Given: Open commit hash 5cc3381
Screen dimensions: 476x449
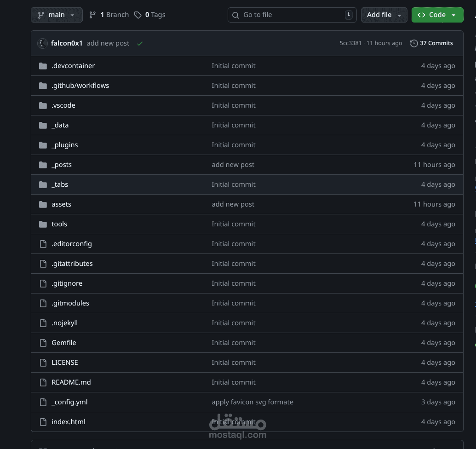Looking at the screenshot, I should [x=350, y=43].
